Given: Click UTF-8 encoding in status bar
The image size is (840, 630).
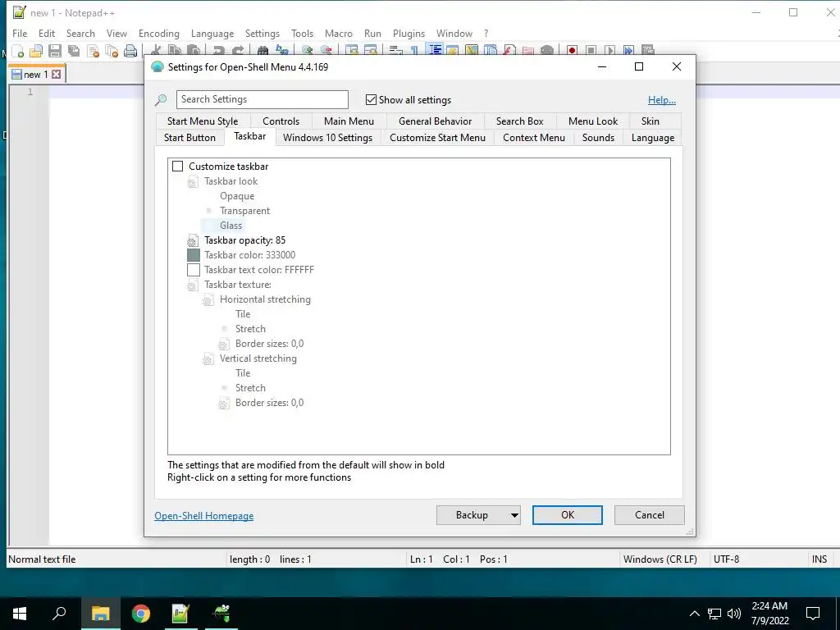Looking at the screenshot, I should pyautogui.click(x=727, y=559).
